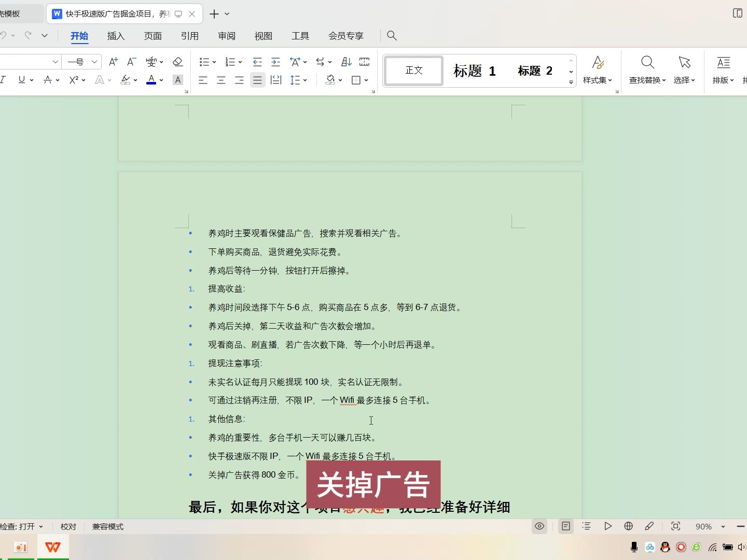Apply the underline format icon
This screenshot has width=747, height=560.
click(22, 80)
